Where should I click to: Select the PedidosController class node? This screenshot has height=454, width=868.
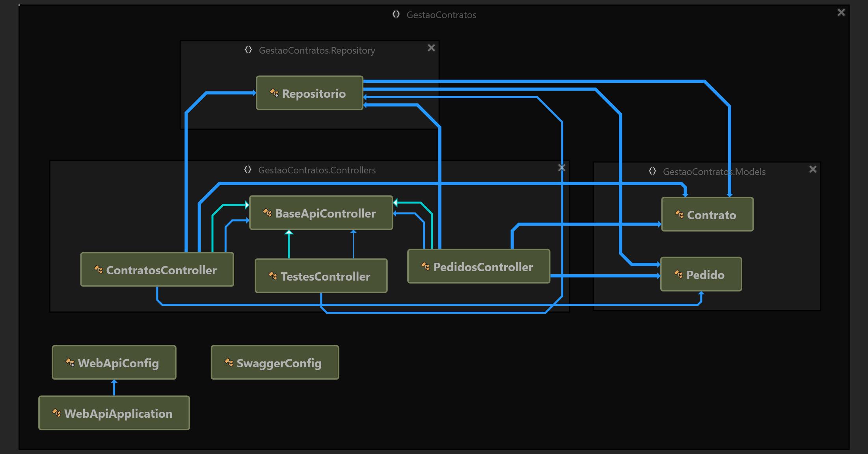point(479,266)
